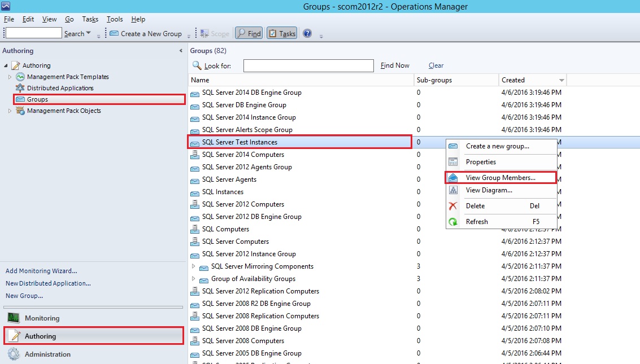
Task: Select SQL Instances group row
Action: pyautogui.click(x=223, y=192)
